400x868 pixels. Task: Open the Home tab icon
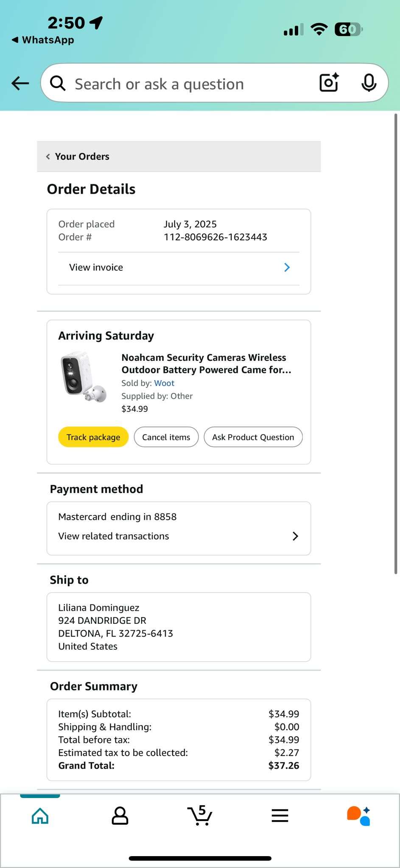point(40,815)
